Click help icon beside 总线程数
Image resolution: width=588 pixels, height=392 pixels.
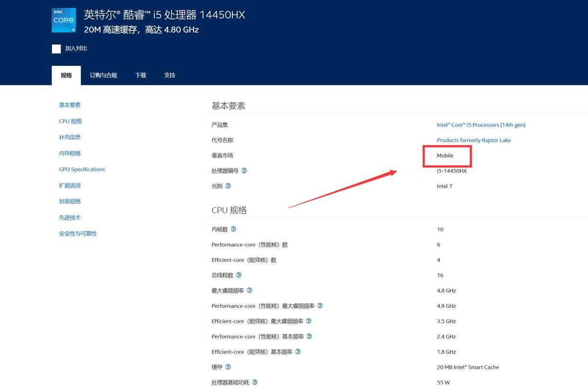[x=239, y=275]
